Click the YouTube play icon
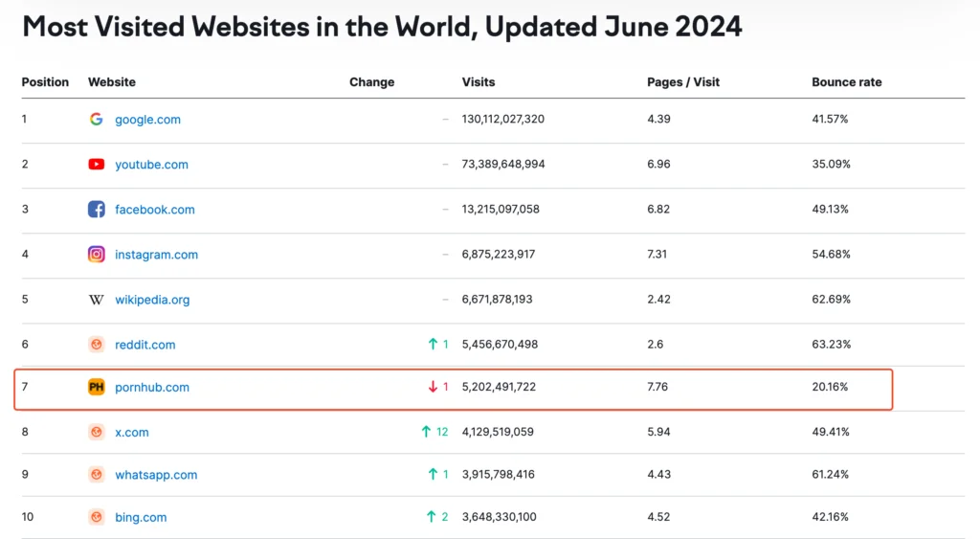The image size is (980, 539). [x=96, y=165]
